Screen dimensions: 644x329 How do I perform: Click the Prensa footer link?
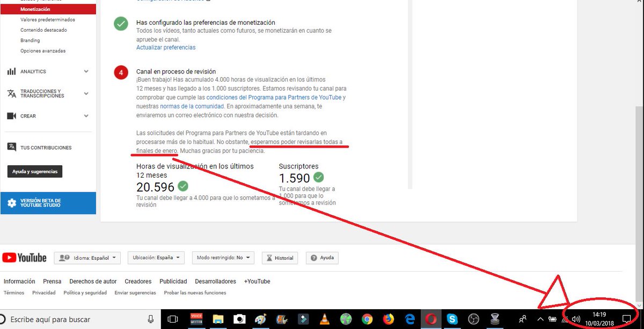point(52,281)
